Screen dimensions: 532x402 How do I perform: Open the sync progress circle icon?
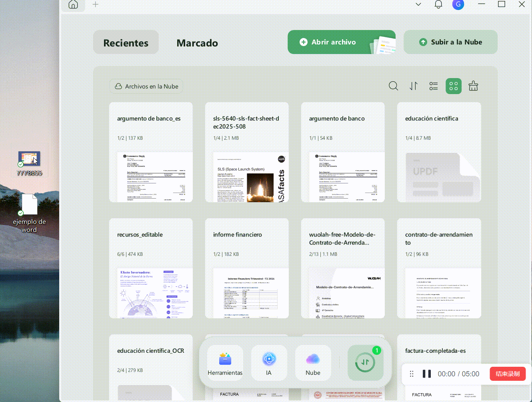[365, 362]
